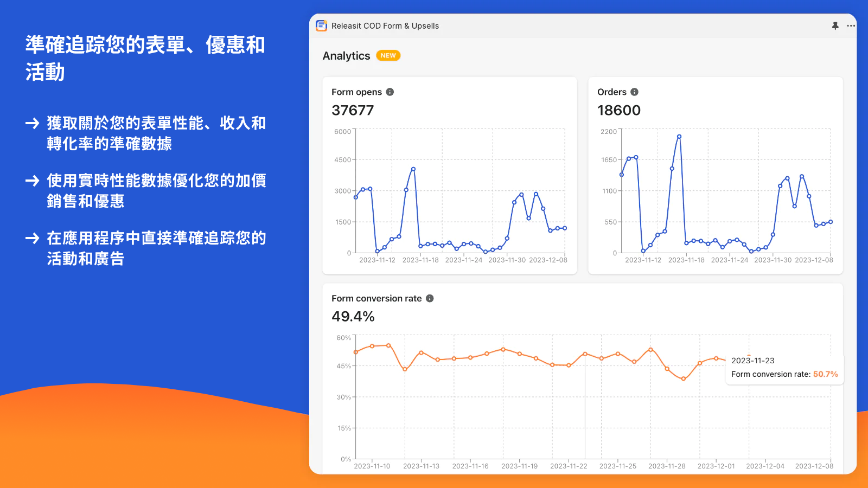The height and width of the screenshot is (488, 868).
Task: Click 2023-11-30 label on Form opens axis
Action: click(507, 260)
